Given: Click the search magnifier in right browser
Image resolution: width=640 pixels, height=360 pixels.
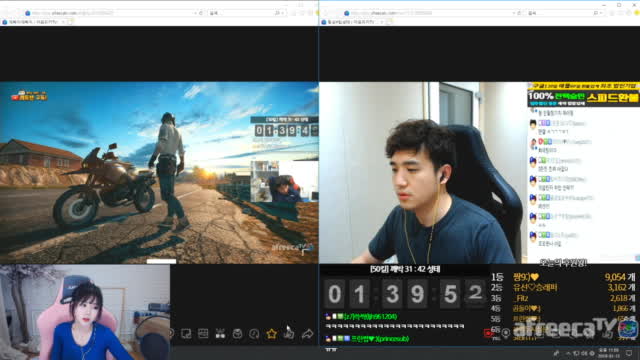Looking at the screenshot, I should [596, 13].
